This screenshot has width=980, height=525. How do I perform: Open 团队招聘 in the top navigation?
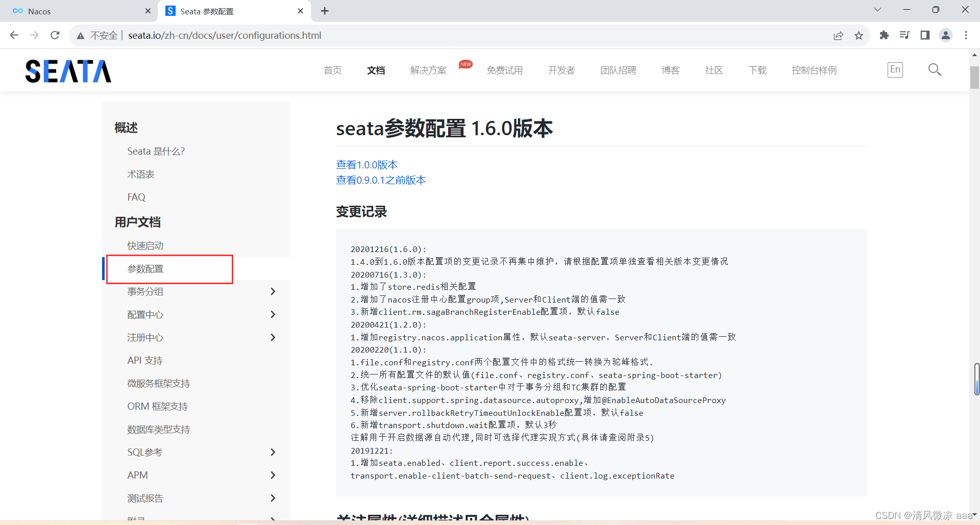pyautogui.click(x=618, y=70)
